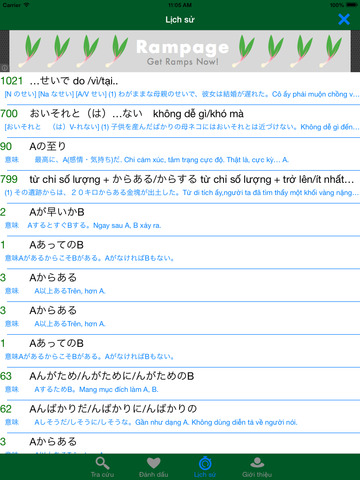This screenshot has width=360, height=480.
Task: Open the description under Aの至り
Action: [147, 160]
